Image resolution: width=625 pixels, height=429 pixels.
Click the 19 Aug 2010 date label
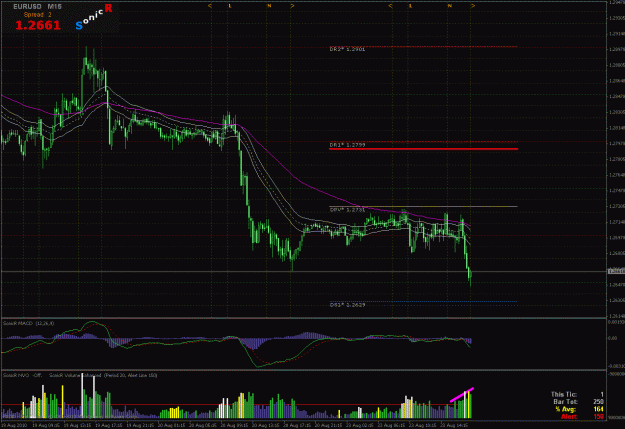coord(15,425)
